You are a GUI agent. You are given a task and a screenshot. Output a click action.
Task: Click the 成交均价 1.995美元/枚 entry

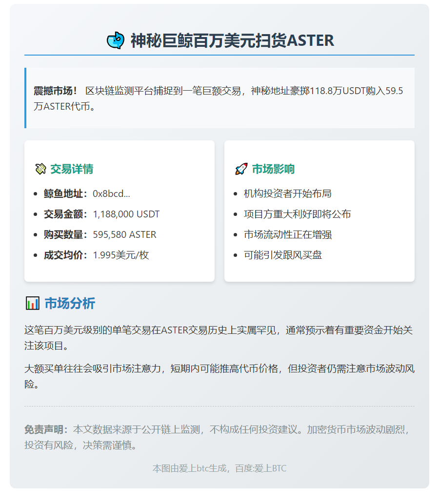click(x=96, y=255)
